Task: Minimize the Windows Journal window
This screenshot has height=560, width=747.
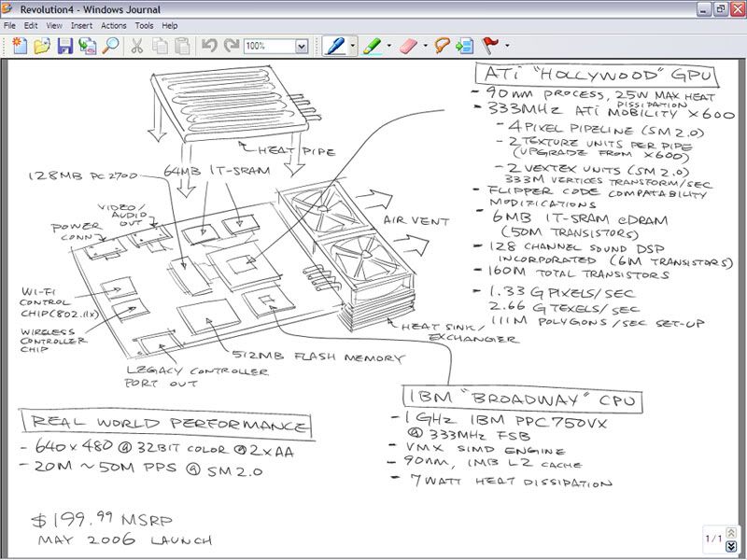Action: (x=704, y=9)
